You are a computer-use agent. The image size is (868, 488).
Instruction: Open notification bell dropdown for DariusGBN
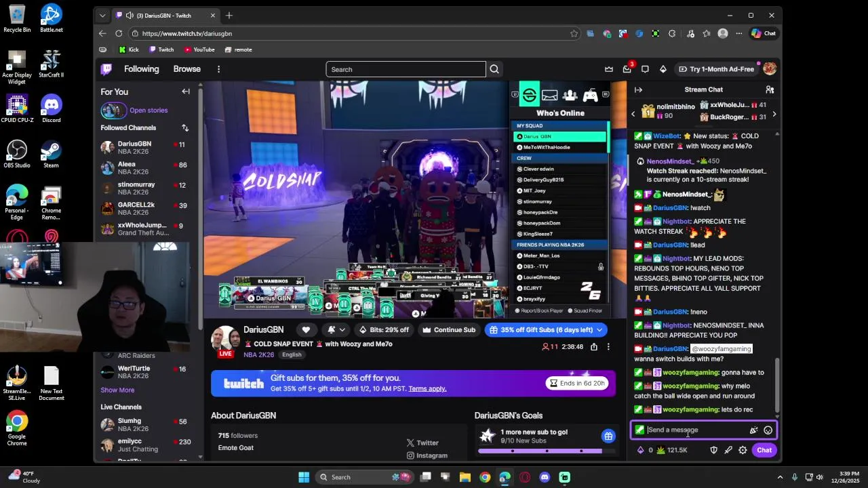coord(335,329)
